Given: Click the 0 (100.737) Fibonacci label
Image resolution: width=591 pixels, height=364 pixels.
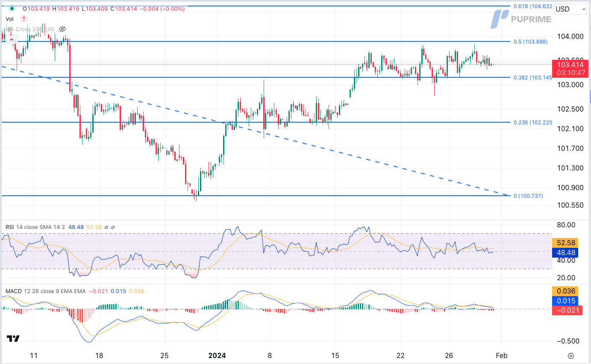Looking at the screenshot, I should (x=528, y=196).
